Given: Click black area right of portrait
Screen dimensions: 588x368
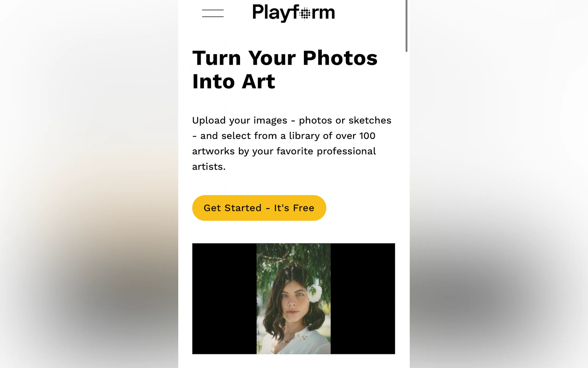Looking at the screenshot, I should [x=363, y=299].
